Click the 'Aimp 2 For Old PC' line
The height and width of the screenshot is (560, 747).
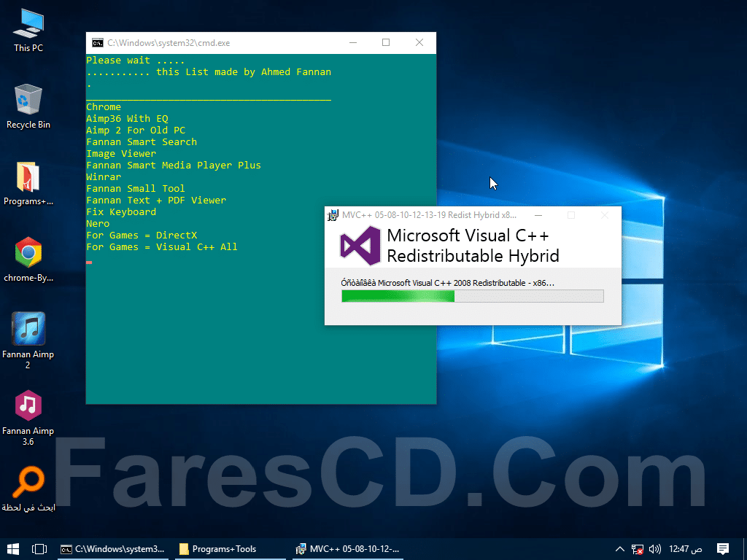(136, 131)
